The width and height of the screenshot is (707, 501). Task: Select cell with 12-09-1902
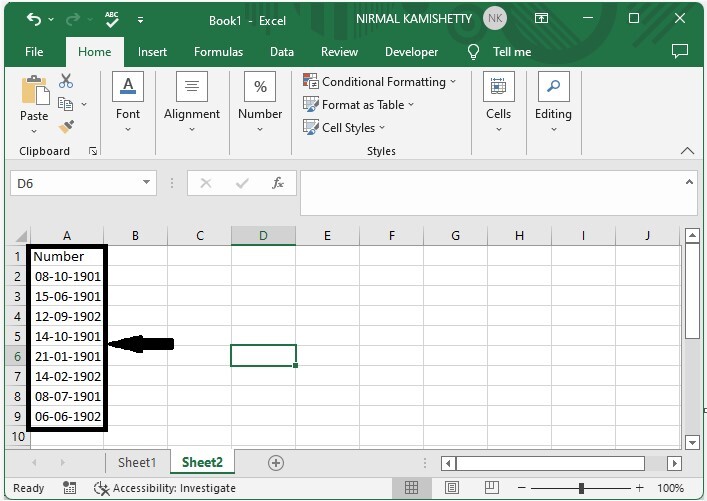pyautogui.click(x=67, y=316)
